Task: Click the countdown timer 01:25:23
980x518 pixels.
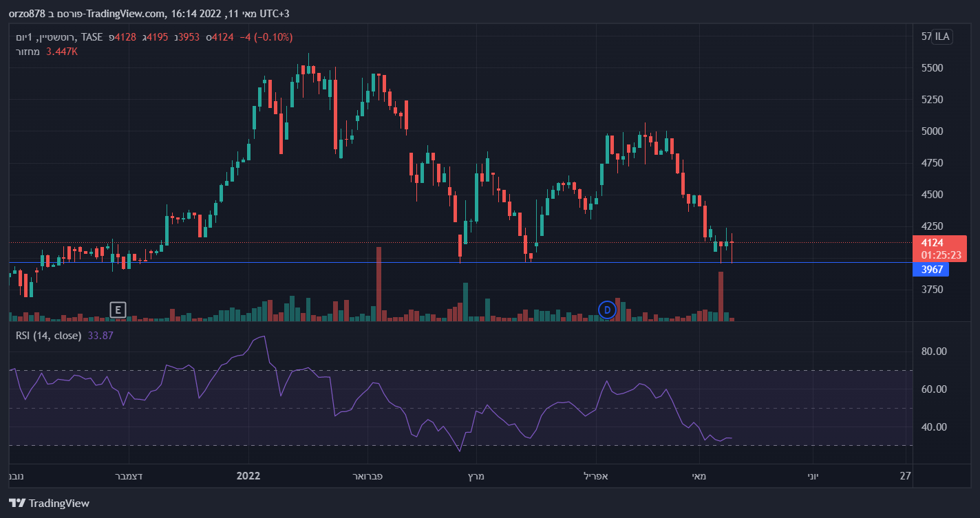Action: point(940,255)
